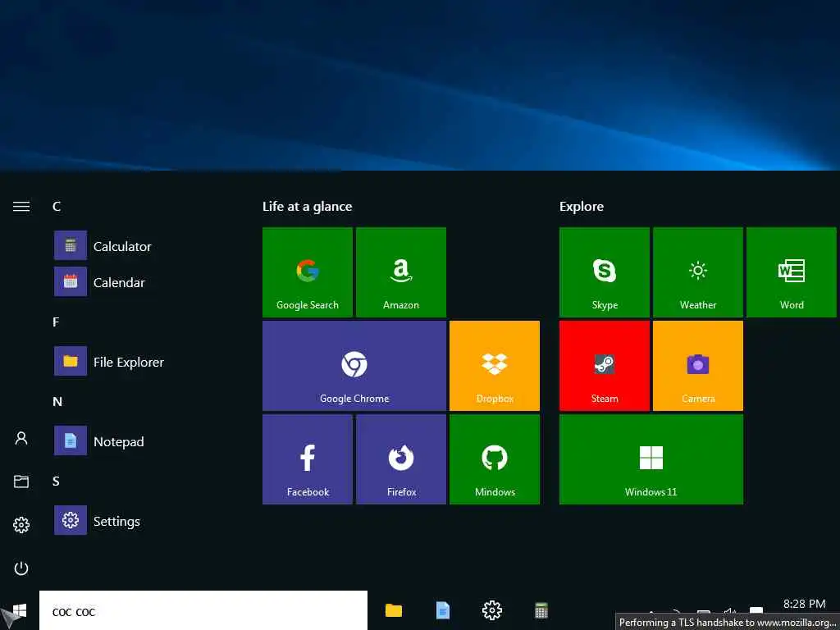
Task: Jump to letter F in app list
Action: [56, 322]
